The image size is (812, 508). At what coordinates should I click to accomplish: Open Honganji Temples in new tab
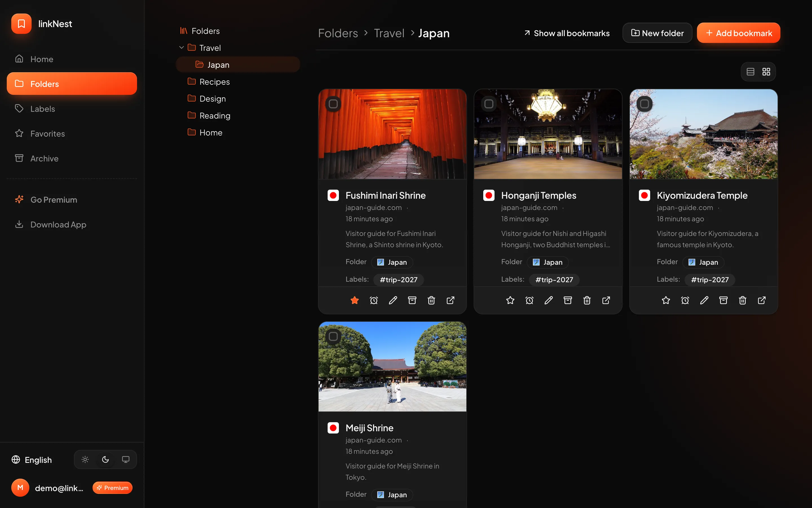[606, 300]
